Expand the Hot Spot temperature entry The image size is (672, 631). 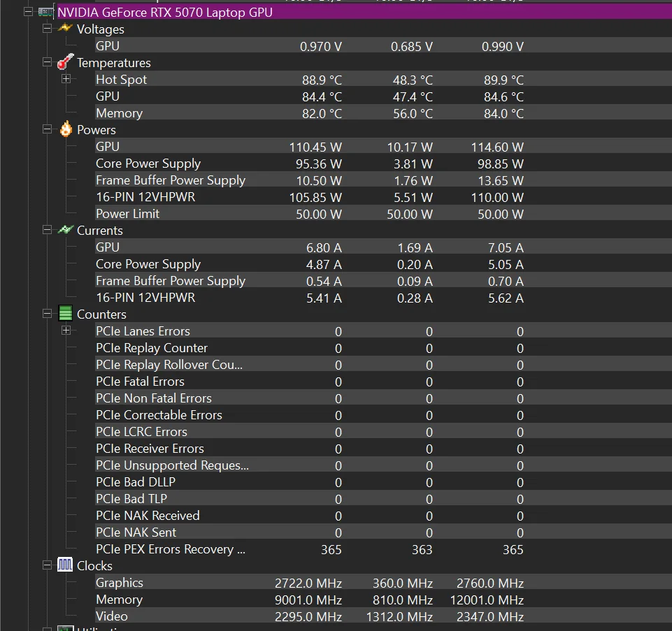[x=66, y=79]
